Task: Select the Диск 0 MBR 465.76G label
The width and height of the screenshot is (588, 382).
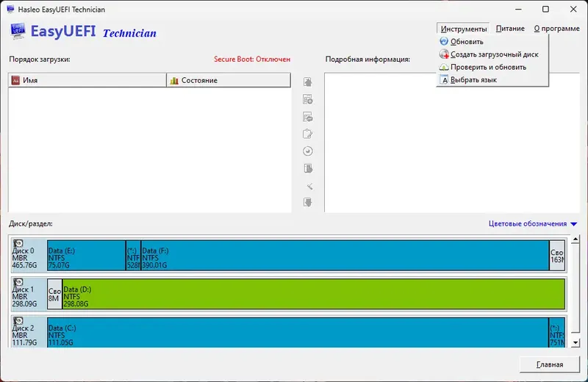Action: pos(29,256)
